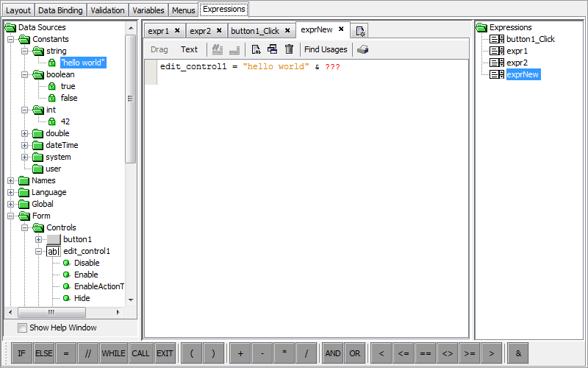The height and width of the screenshot is (368, 588).
Task: Click the lock icon beside true constant
Action: (52, 86)
